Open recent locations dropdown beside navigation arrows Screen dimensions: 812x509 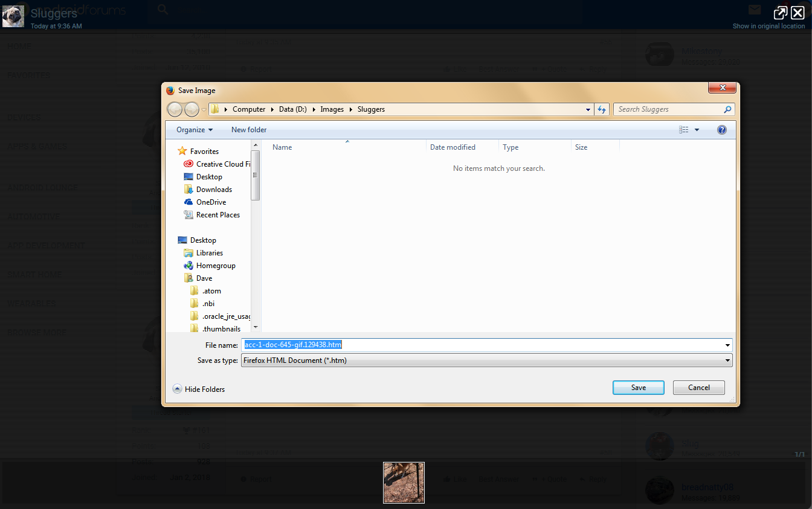point(204,109)
